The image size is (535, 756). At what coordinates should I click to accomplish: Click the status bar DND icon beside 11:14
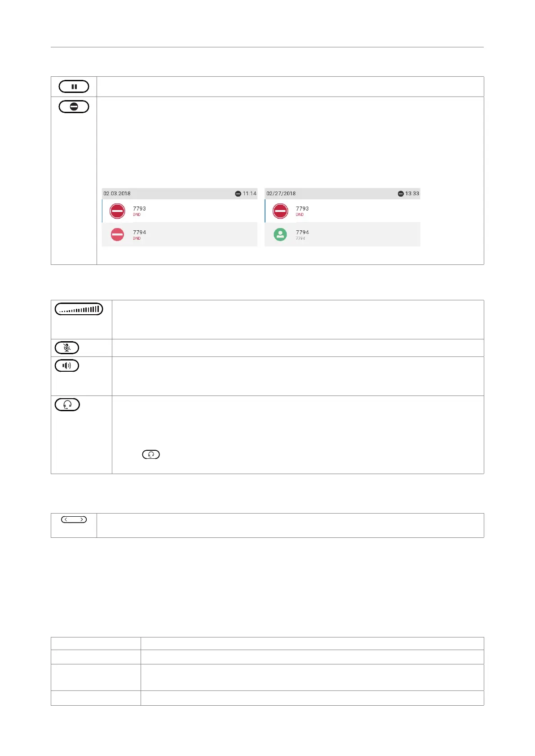238,194
